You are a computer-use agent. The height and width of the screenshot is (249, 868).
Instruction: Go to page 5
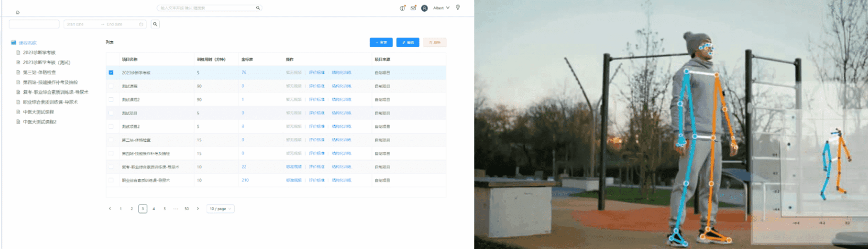(164, 209)
